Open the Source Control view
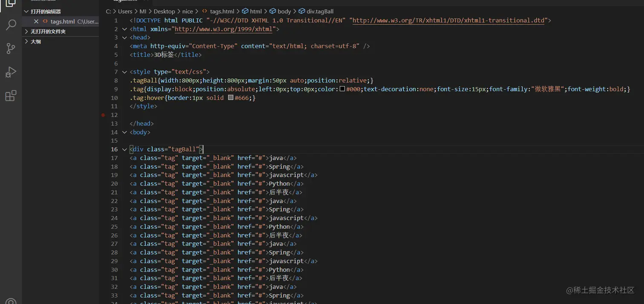Image resolution: width=644 pixels, height=304 pixels. [x=11, y=49]
